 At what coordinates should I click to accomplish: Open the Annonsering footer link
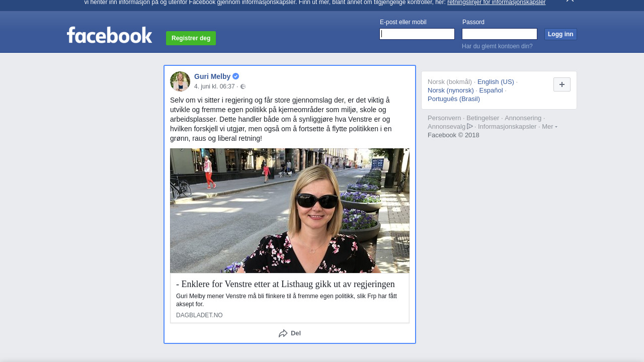[523, 118]
